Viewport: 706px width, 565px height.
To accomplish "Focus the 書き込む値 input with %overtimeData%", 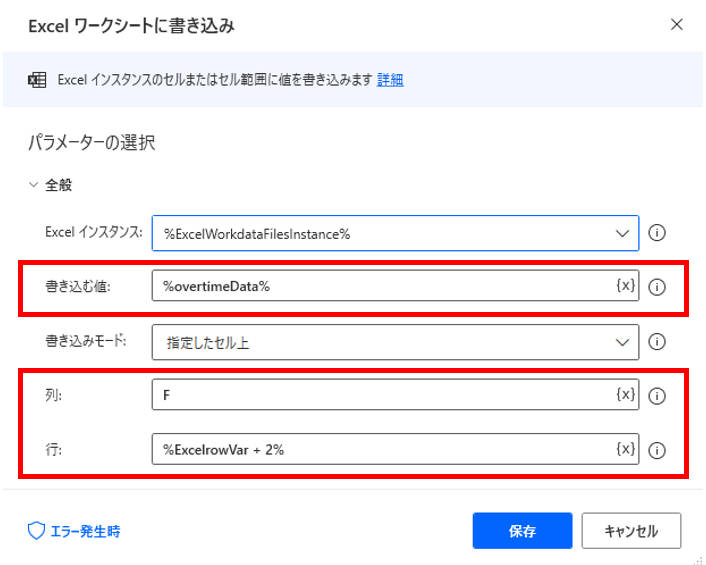I will (x=384, y=285).
